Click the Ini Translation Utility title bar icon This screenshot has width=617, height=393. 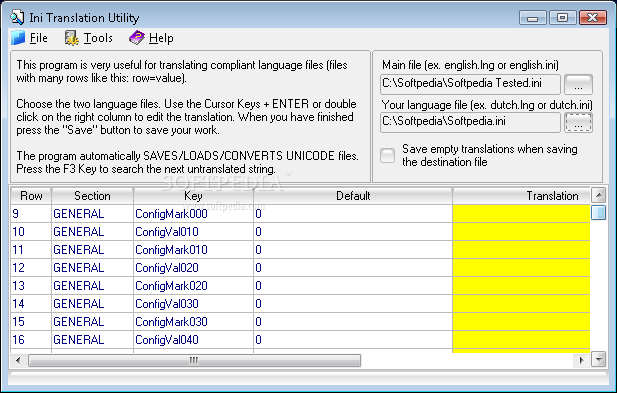[x=17, y=18]
